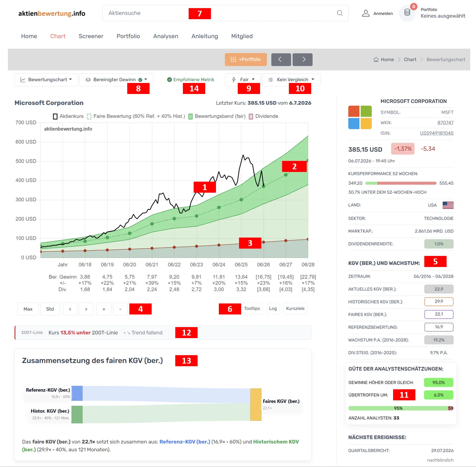The image size is (476, 467).
Task: Click the Referenz-KGV (ber.) blue link
Action: [x=185, y=442]
